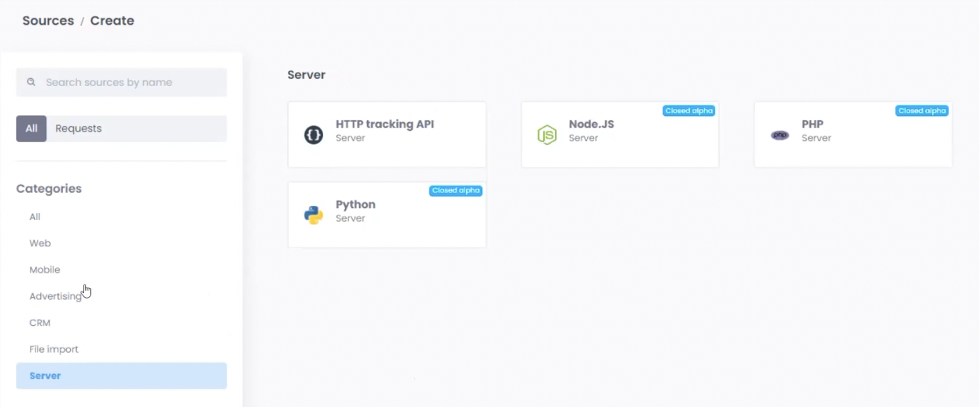Choose the All category
Screen dimensions: 980x407
35,217
